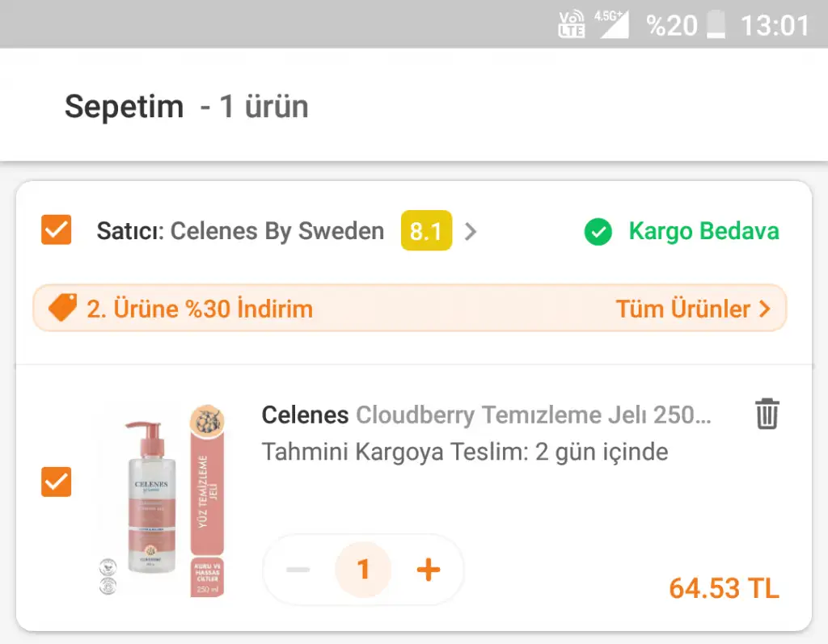828x644 pixels.
Task: Tap the green free shipping checkmark icon
Action: pyautogui.click(x=598, y=233)
